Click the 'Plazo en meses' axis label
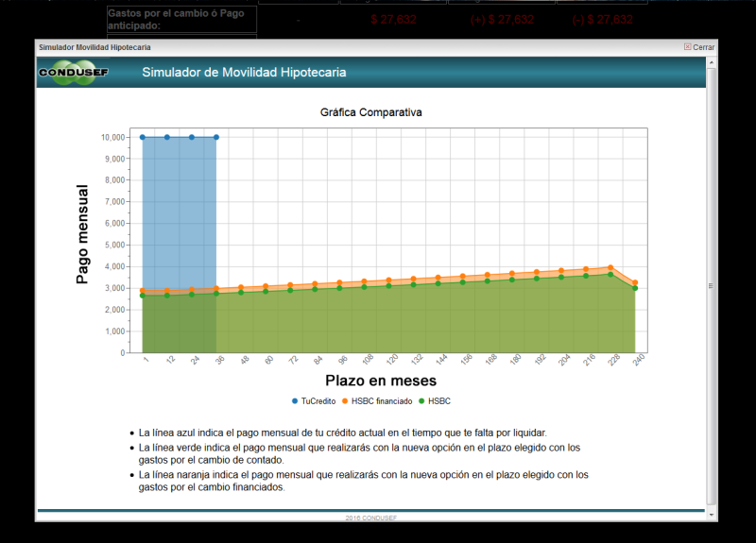This screenshot has height=543, width=756. [x=381, y=381]
